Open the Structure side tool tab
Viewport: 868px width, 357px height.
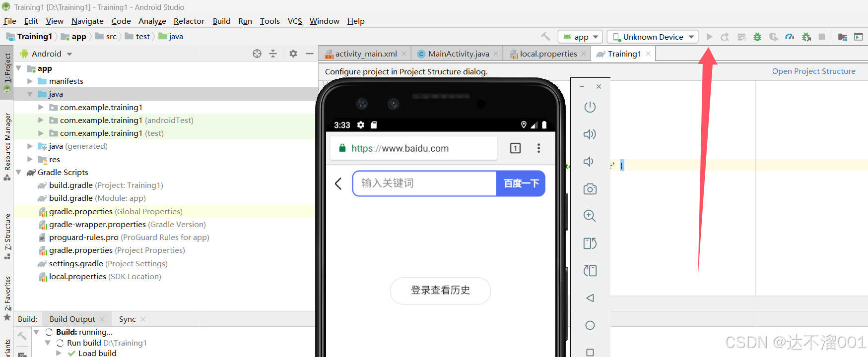click(7, 236)
